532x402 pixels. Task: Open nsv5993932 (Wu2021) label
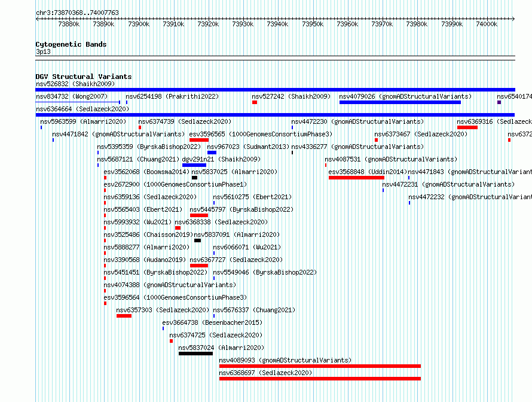click(137, 222)
